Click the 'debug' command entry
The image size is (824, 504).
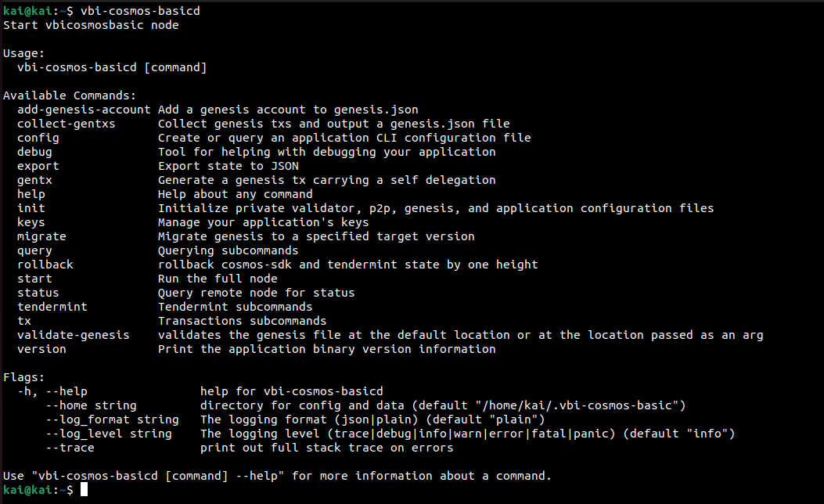click(x=34, y=153)
